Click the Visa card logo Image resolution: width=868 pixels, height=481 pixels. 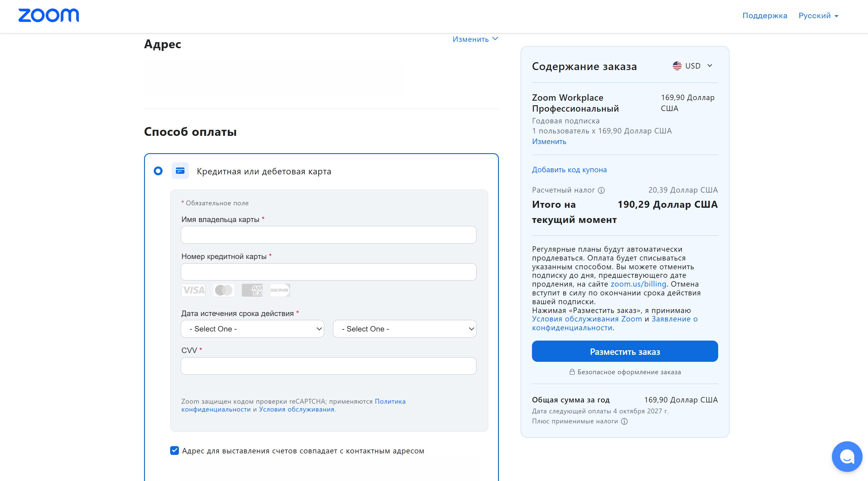[x=193, y=290]
